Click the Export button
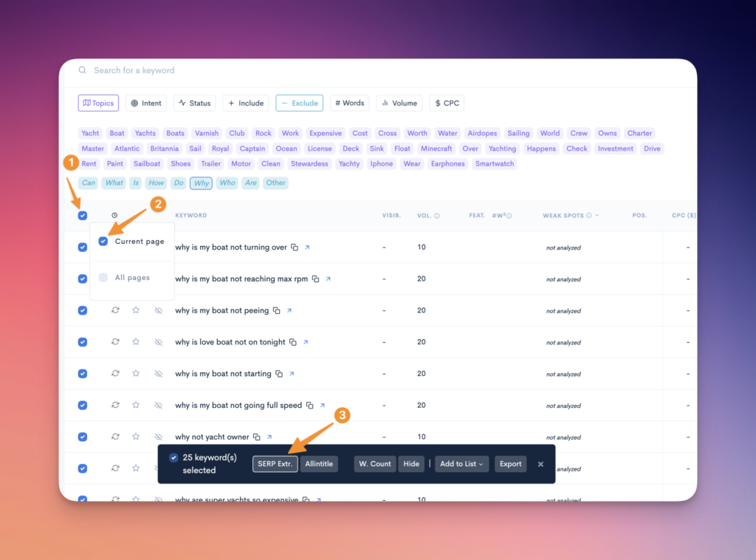The width and height of the screenshot is (756, 560). 510,464
